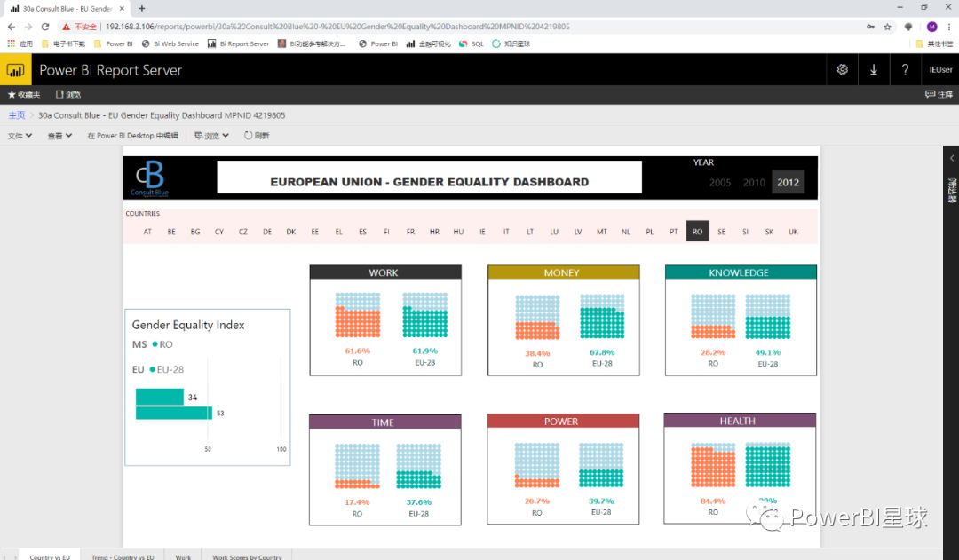The width and height of the screenshot is (959, 560).
Task: Click the 49.1% value in KNOWLEDGE card
Action: click(x=768, y=352)
